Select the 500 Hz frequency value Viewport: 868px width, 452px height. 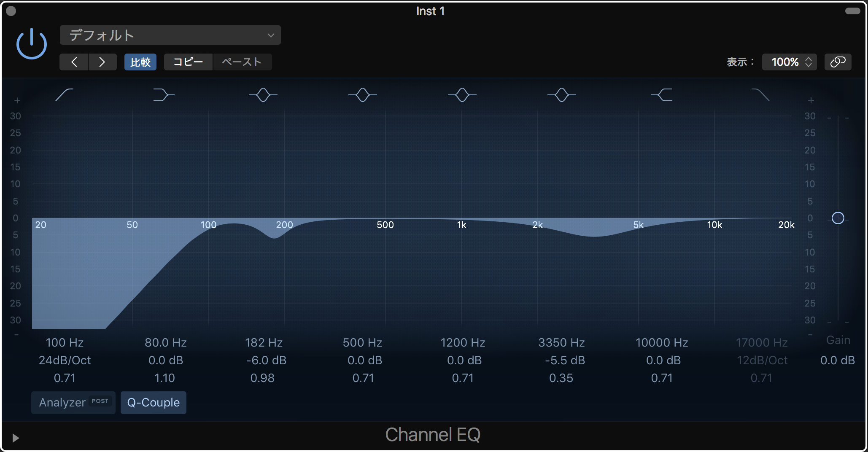pos(362,342)
